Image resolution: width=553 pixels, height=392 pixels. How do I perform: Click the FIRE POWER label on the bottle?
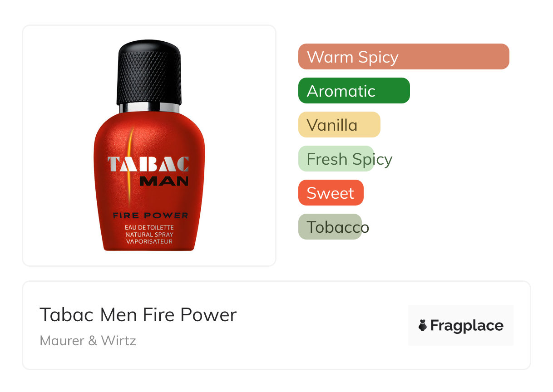150,216
